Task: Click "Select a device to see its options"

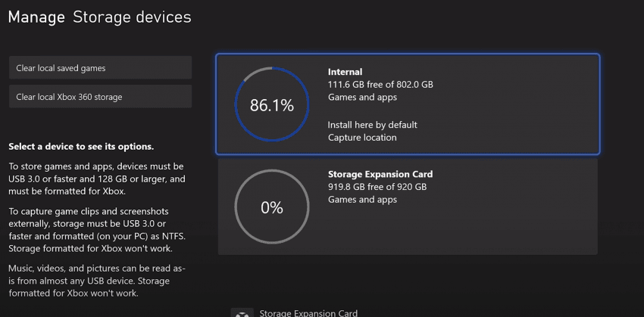Action: click(x=81, y=147)
